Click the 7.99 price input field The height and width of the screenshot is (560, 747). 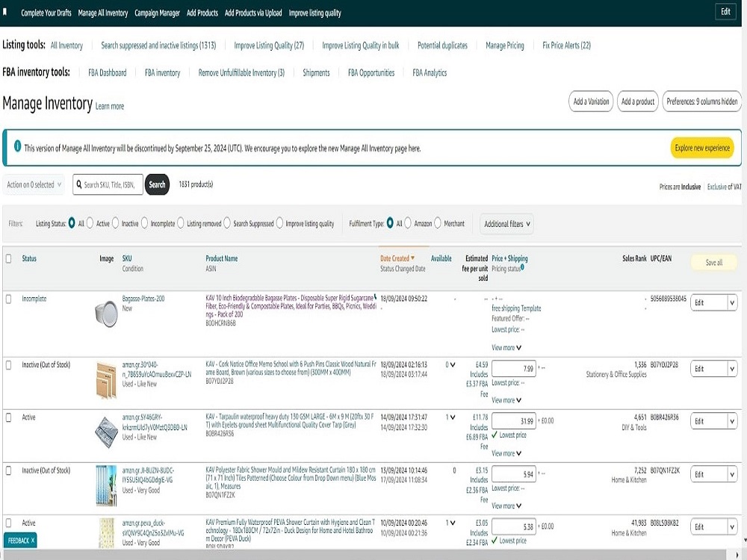514,369
